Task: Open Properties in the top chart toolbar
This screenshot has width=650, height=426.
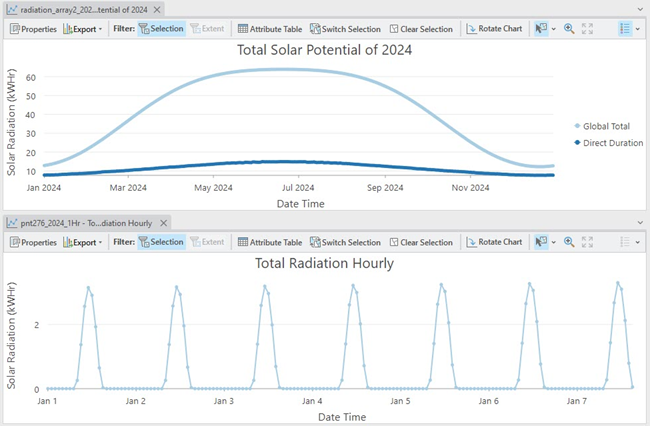Action: (x=34, y=29)
